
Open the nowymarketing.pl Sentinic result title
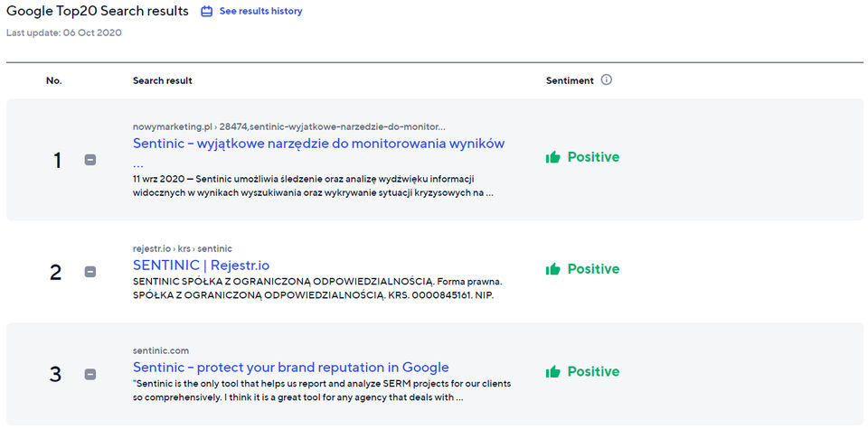tap(318, 144)
